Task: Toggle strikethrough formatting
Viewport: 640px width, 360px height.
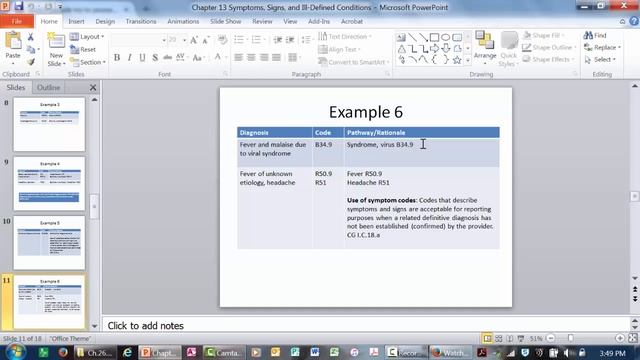Action: click(x=167, y=58)
